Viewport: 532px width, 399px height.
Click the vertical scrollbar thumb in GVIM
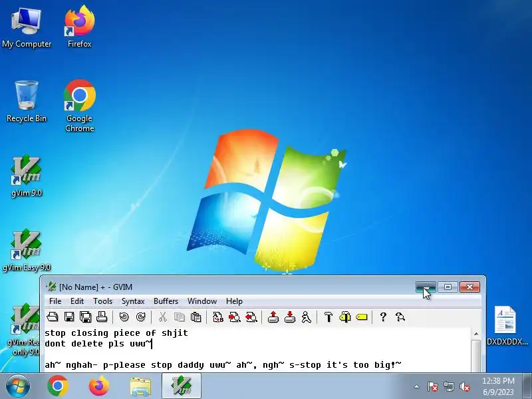tap(476, 356)
